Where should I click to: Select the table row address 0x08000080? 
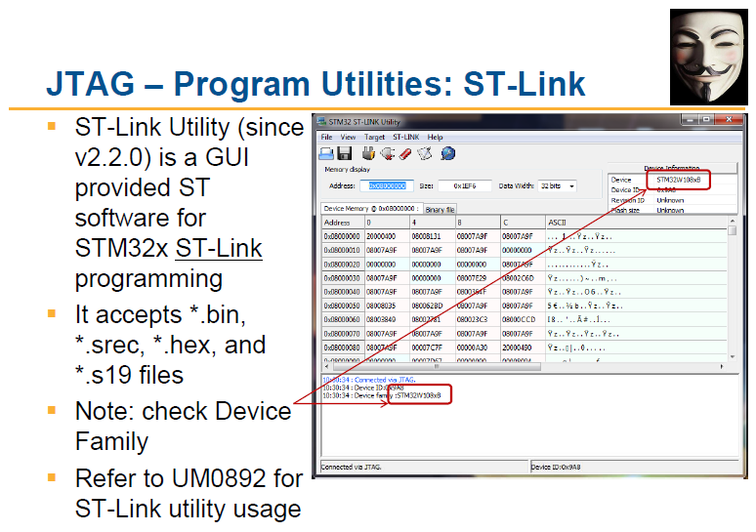[342, 348]
